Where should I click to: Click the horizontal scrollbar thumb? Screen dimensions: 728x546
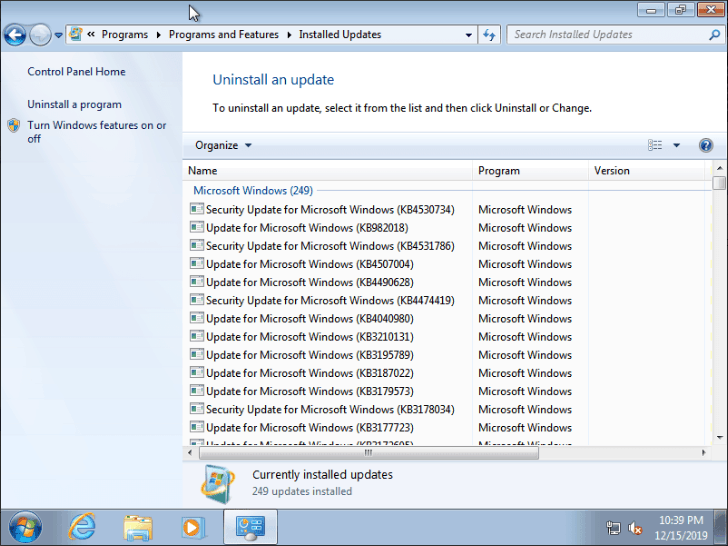pyautogui.click(x=369, y=452)
